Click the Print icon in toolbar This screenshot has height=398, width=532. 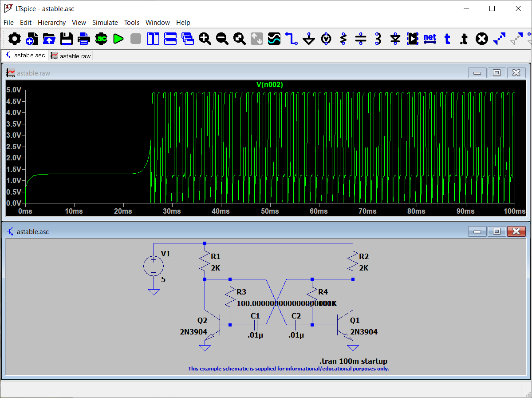pos(84,39)
